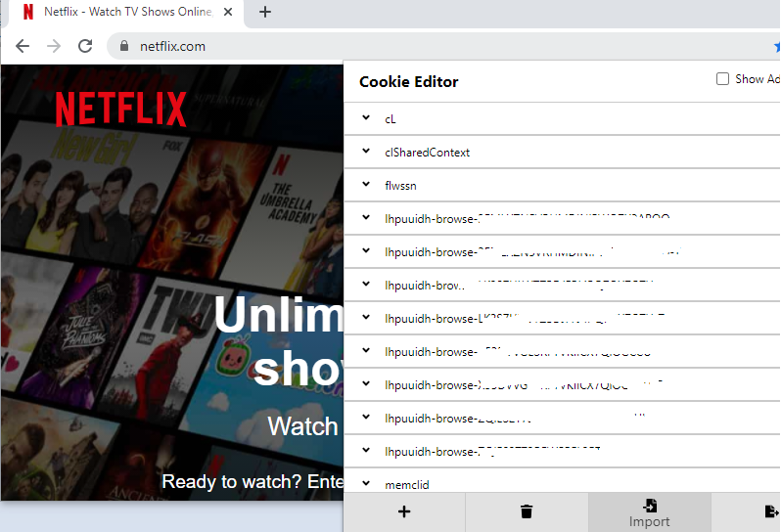Click the export cookies icon
This screenshot has width=781, height=532.
[771, 511]
